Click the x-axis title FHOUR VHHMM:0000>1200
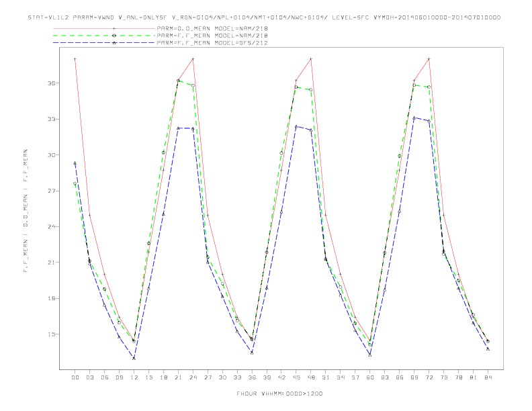The width and height of the screenshot is (532, 411). 279,394
